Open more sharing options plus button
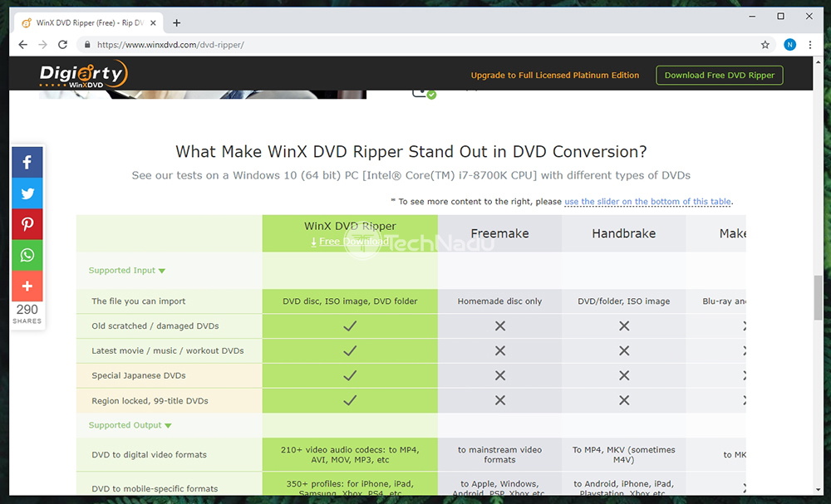 coord(27,286)
